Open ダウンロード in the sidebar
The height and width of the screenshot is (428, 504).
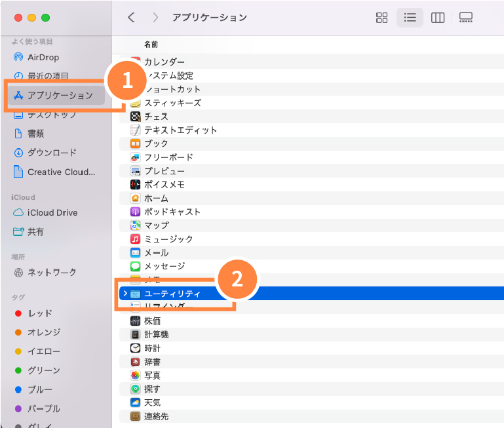coord(45,153)
